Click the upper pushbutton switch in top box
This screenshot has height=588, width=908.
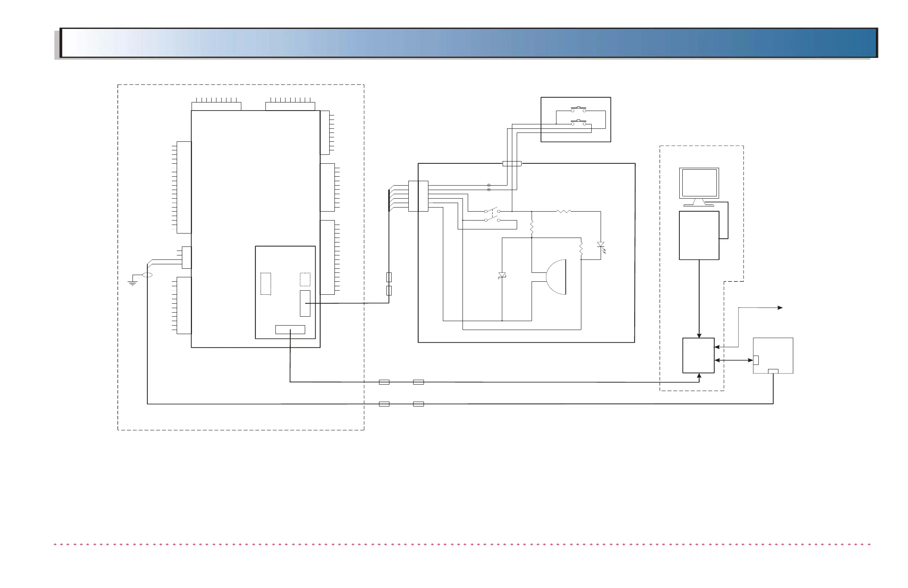pos(578,110)
